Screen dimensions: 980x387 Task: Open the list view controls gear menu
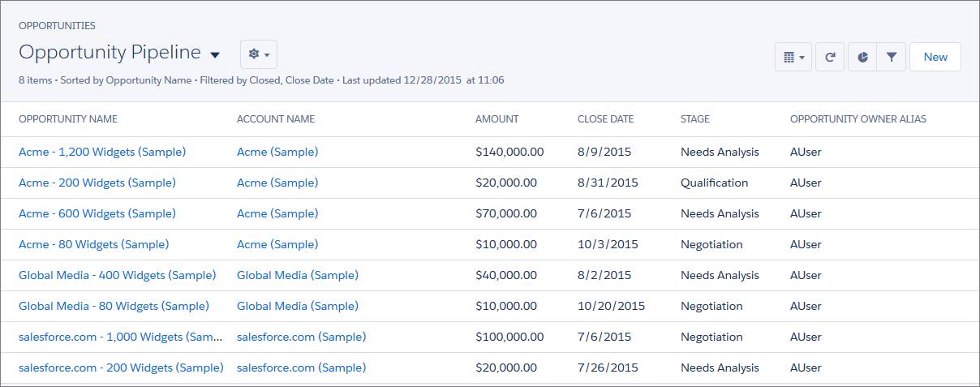click(259, 54)
